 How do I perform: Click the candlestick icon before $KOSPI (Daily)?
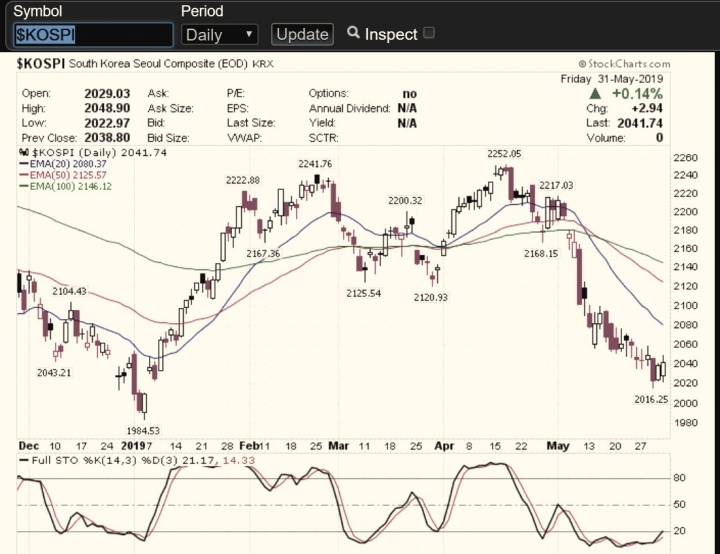23,153
